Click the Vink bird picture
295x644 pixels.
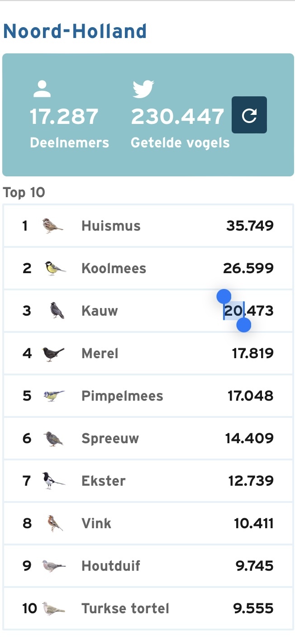(x=55, y=523)
